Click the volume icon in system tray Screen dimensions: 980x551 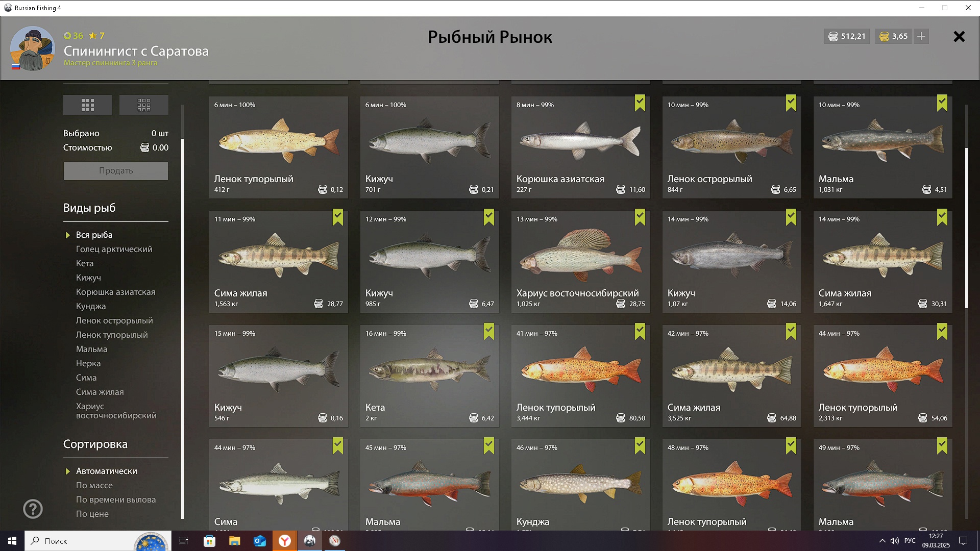point(894,541)
